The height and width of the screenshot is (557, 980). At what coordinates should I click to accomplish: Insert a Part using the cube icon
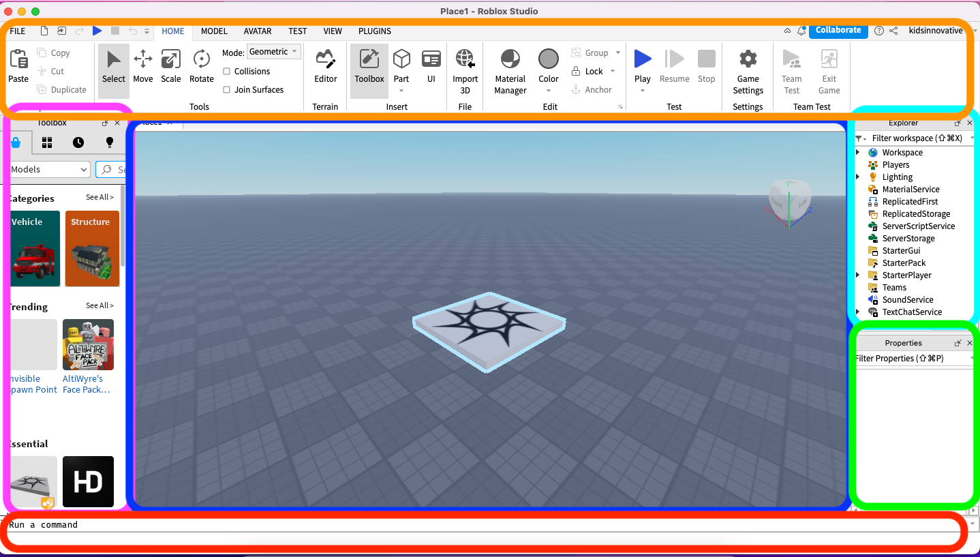coord(401,60)
